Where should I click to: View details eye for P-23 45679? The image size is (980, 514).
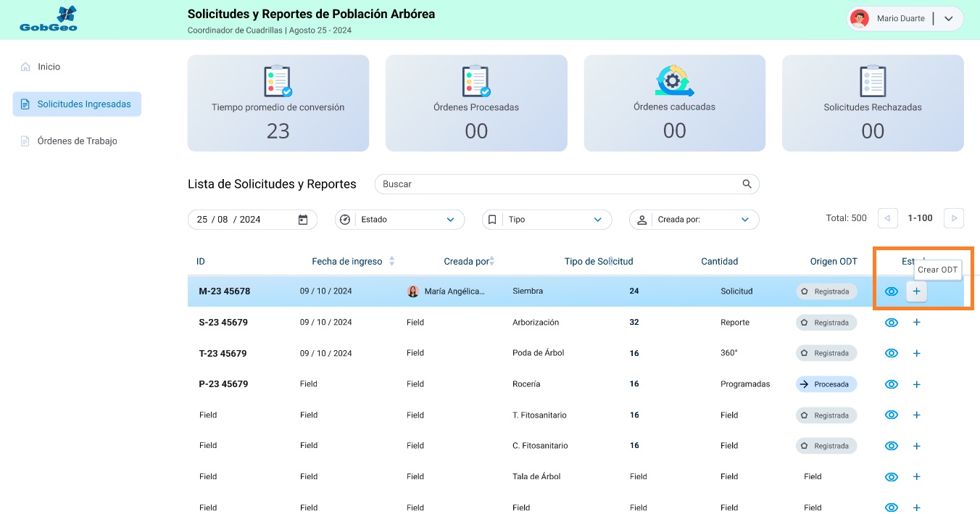coord(892,384)
